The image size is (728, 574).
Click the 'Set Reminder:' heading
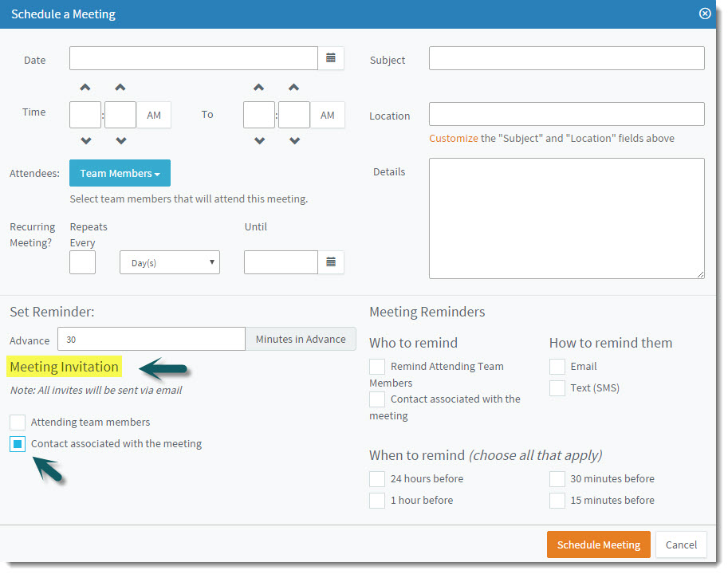point(52,312)
